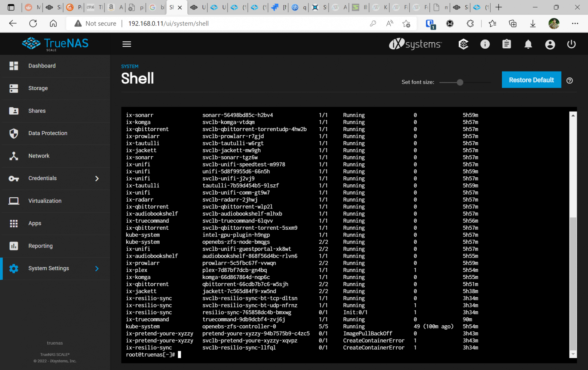Activate the Read aloud icon
Viewport: 588px width, 370px height.
390,23
